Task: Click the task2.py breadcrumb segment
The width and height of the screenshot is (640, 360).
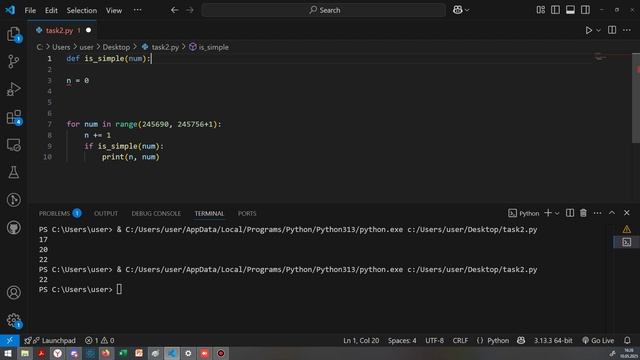Action: (x=165, y=47)
